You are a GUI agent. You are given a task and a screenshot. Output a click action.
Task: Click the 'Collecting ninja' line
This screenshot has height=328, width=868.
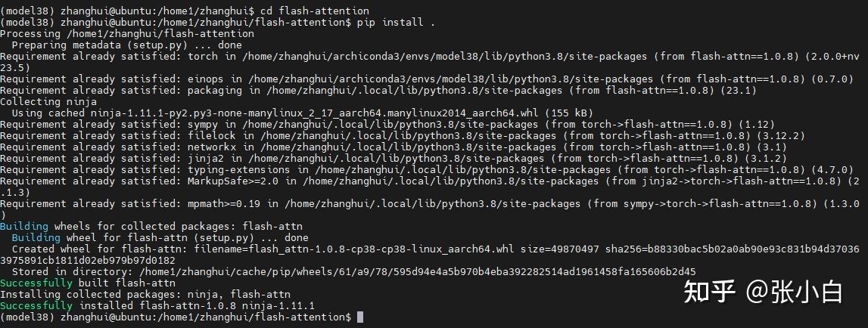(x=48, y=101)
